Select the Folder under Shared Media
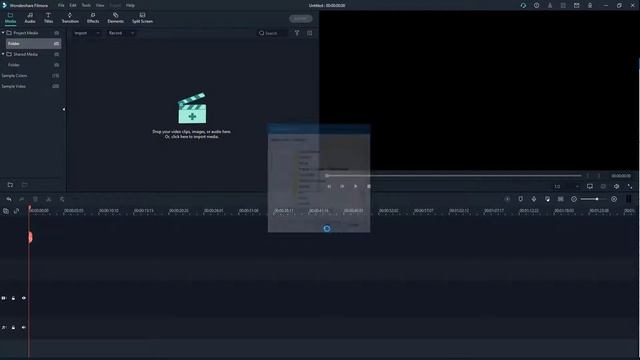The height and width of the screenshot is (360, 640). click(x=33, y=65)
